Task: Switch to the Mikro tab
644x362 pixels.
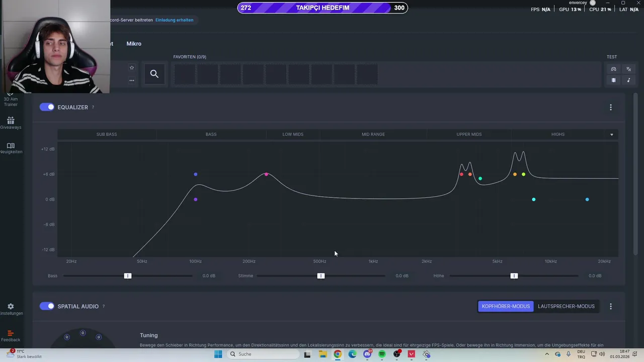Action: [134, 44]
